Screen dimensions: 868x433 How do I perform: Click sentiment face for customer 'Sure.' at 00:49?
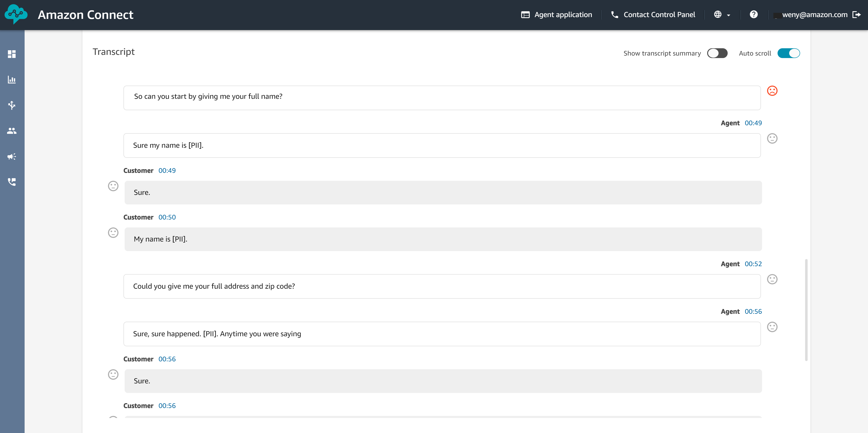(x=113, y=186)
